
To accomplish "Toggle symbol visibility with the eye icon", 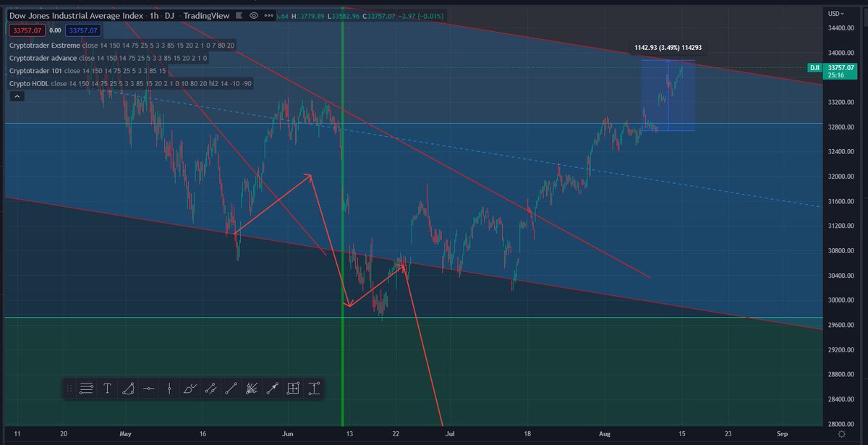I will [x=253, y=15].
